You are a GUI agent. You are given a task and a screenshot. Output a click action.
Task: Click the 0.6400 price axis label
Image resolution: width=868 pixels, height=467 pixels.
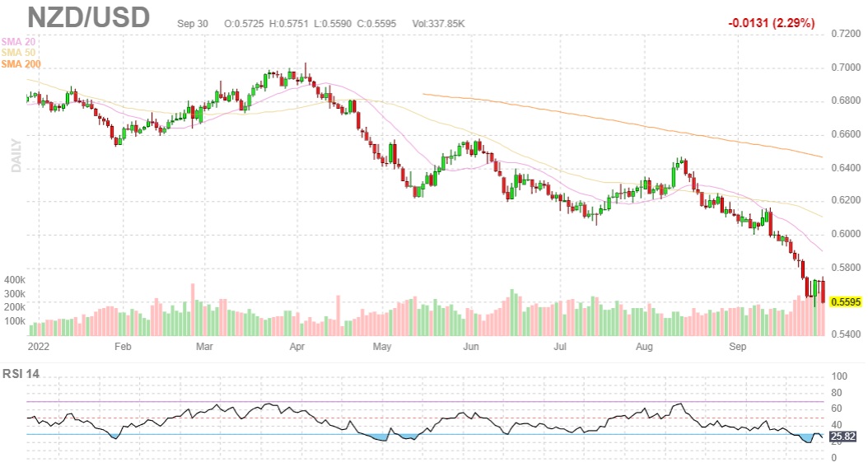point(846,168)
